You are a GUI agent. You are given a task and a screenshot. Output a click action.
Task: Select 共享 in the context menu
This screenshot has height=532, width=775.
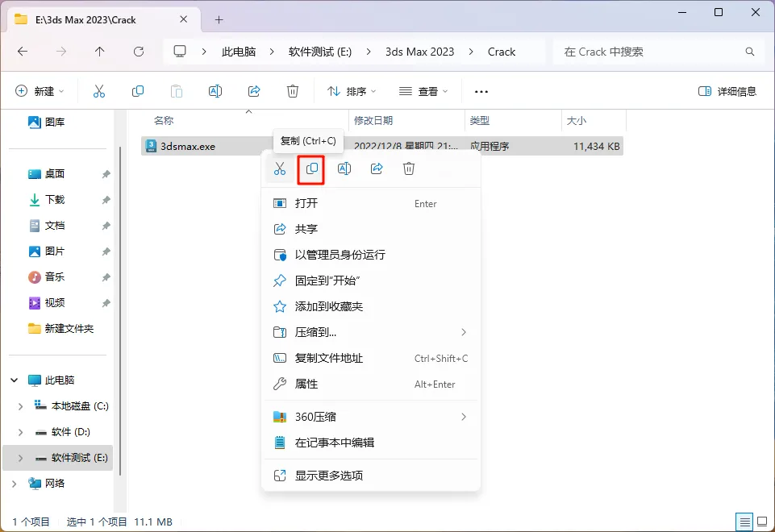coord(371,229)
